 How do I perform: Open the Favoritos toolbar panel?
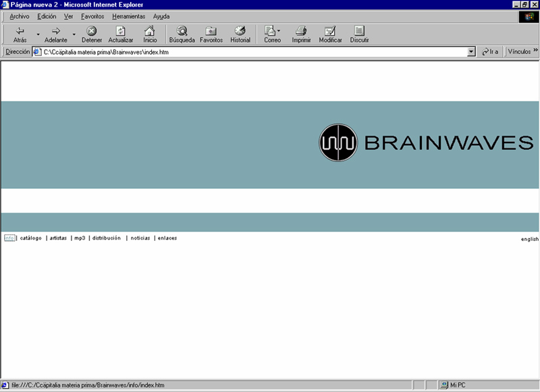(x=211, y=35)
